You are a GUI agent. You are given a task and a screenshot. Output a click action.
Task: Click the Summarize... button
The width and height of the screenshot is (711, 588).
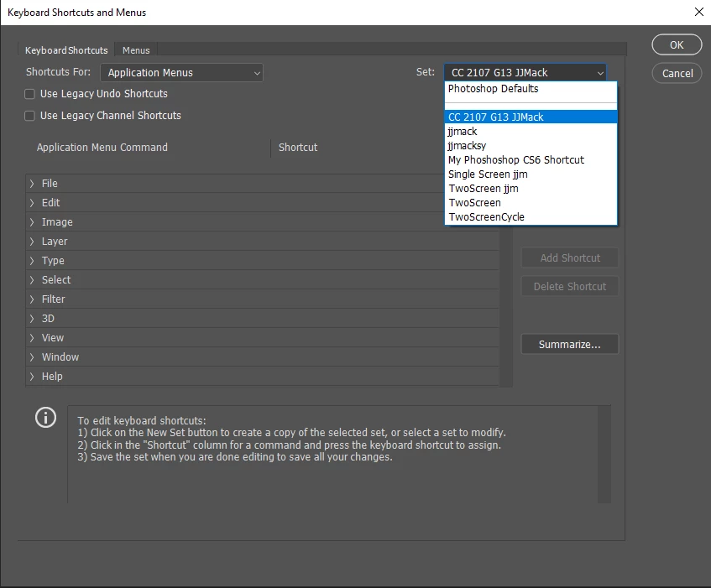[x=569, y=344]
